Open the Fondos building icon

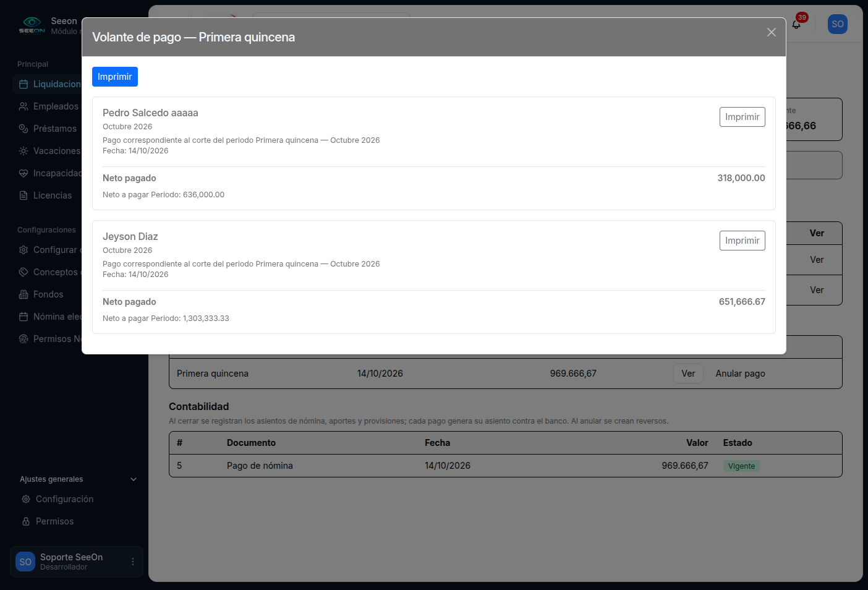pyautogui.click(x=23, y=294)
